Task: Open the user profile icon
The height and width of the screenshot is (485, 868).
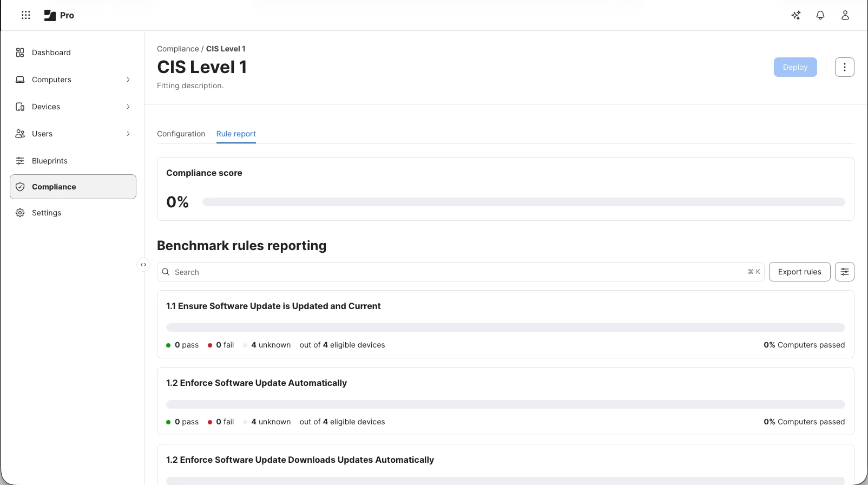Action: coord(845,15)
